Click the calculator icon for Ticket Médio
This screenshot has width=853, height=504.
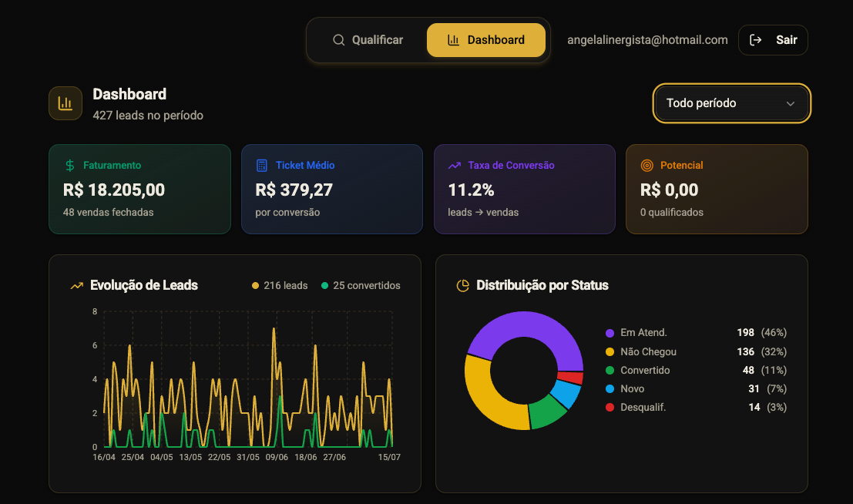point(262,166)
